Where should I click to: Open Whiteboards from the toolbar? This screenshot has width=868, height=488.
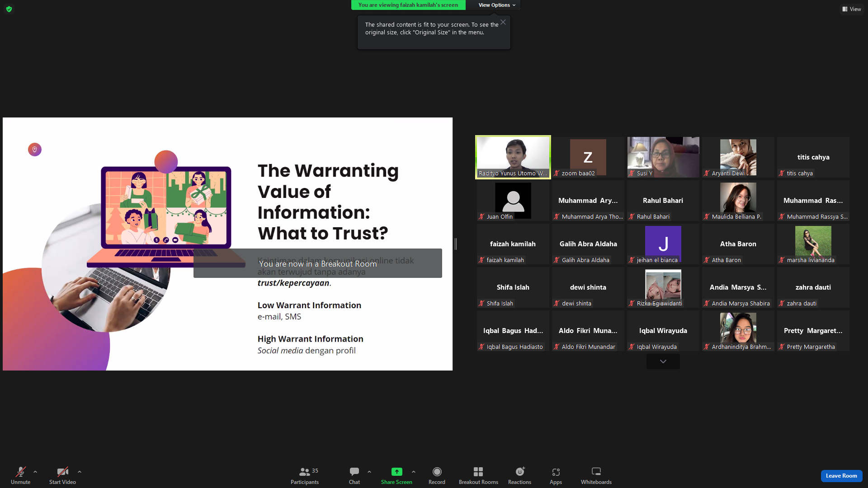[x=596, y=475]
